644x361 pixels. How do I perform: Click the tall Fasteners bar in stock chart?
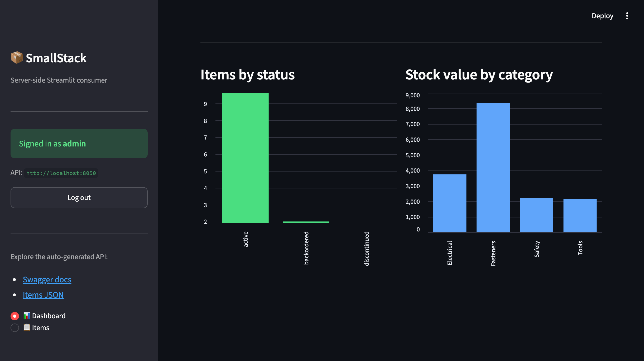pyautogui.click(x=493, y=168)
